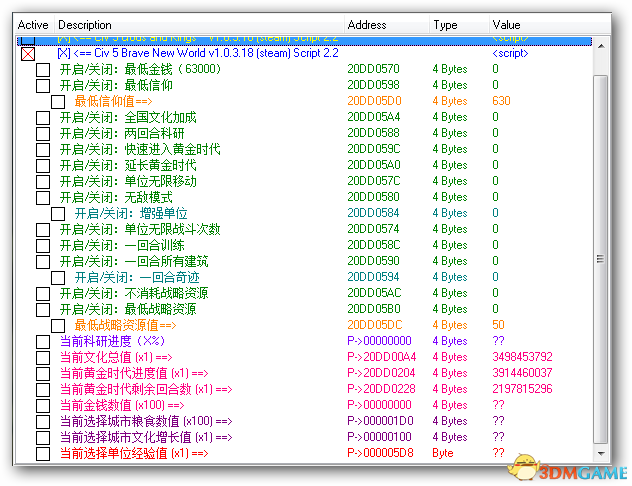Activate the 快速进入黄金时代 checkbox
The image size is (632, 486).
click(x=43, y=150)
